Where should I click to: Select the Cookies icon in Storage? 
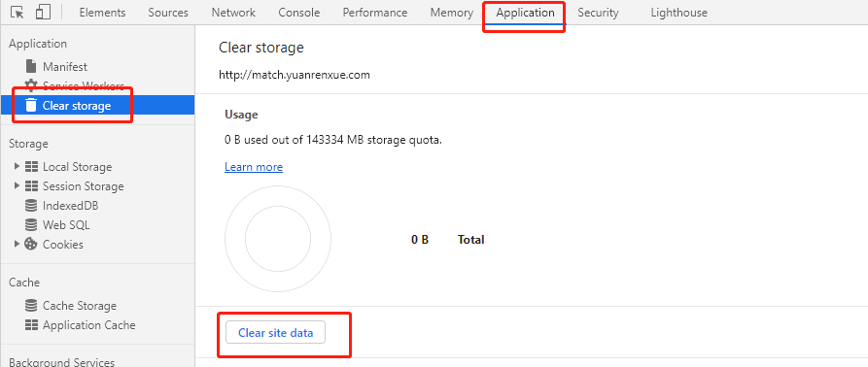point(31,245)
